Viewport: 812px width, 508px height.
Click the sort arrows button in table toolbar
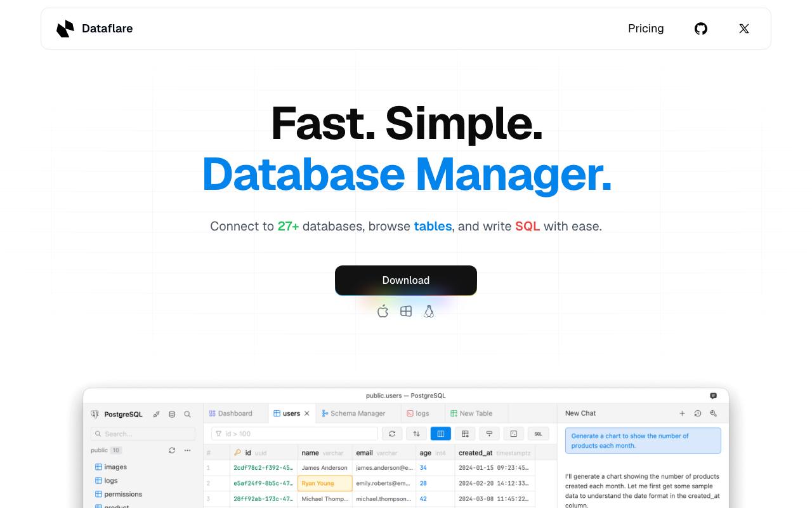pyautogui.click(x=416, y=434)
